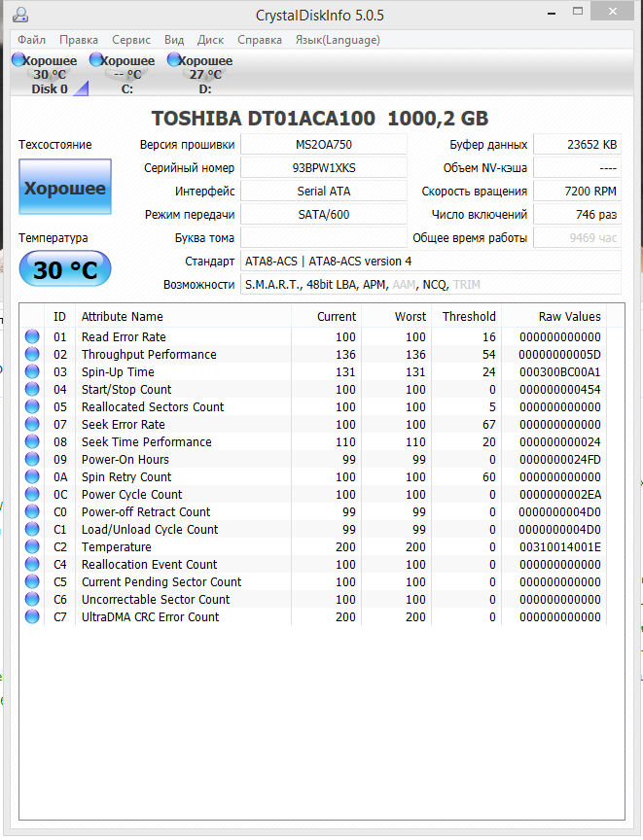Screen dimensions: 643x840
Task: Click the Serial ATA interface field
Action: pos(324,192)
